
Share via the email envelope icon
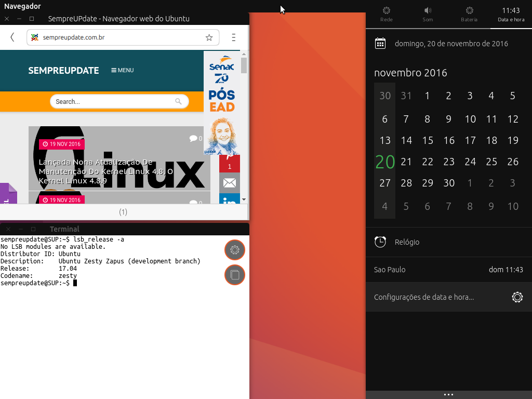[230, 183]
